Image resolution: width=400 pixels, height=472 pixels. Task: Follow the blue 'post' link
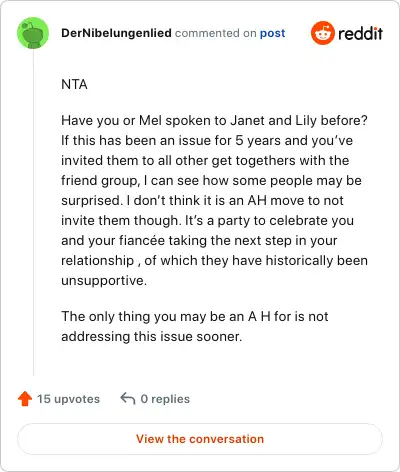[272, 33]
